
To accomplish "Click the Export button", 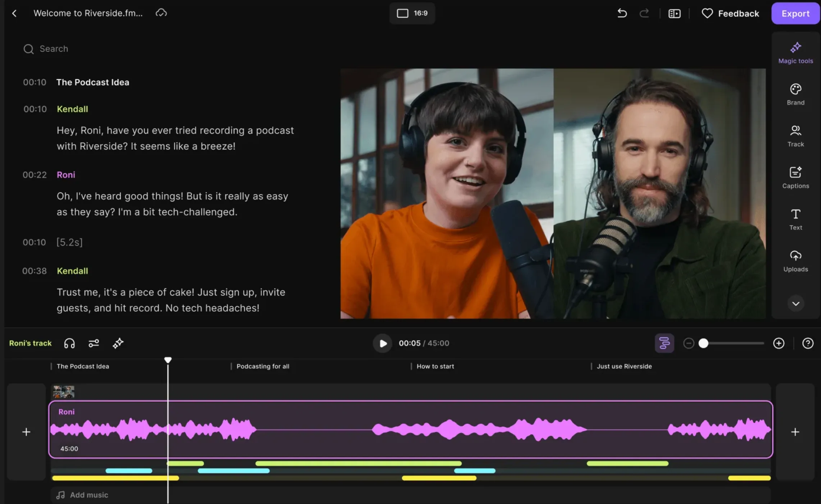I will coord(795,13).
